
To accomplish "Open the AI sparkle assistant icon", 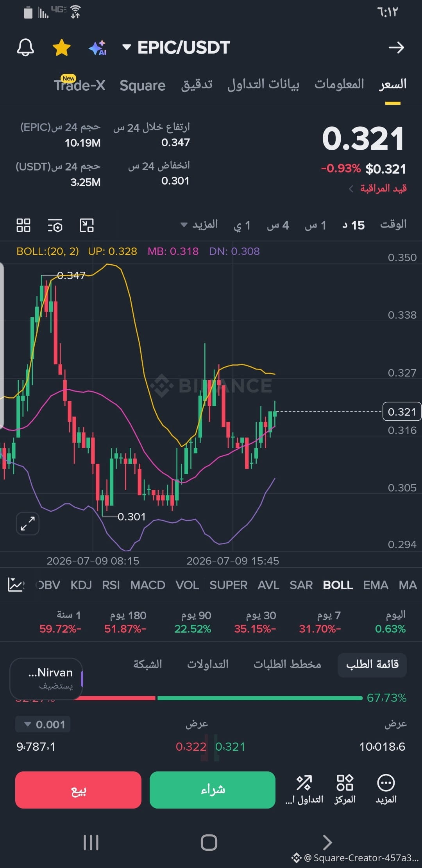I will 98,48.
